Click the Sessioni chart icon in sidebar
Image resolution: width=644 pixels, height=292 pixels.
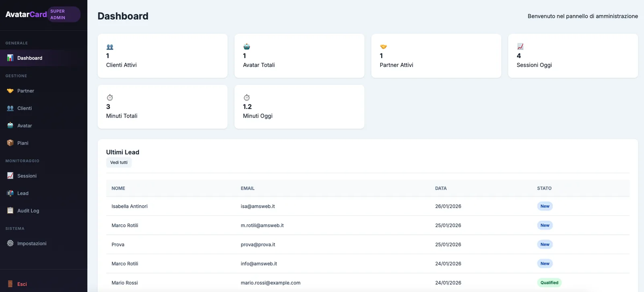click(x=10, y=176)
